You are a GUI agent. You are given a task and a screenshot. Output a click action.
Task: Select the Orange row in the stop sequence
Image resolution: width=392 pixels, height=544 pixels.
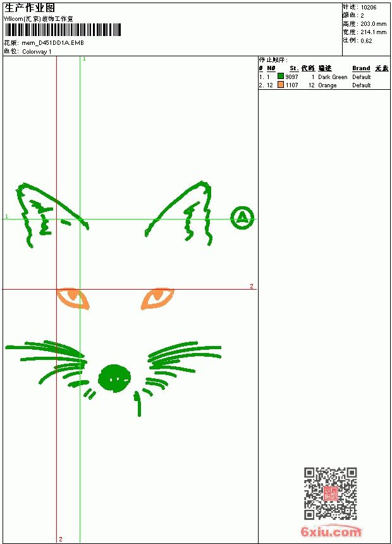pyautogui.click(x=324, y=85)
